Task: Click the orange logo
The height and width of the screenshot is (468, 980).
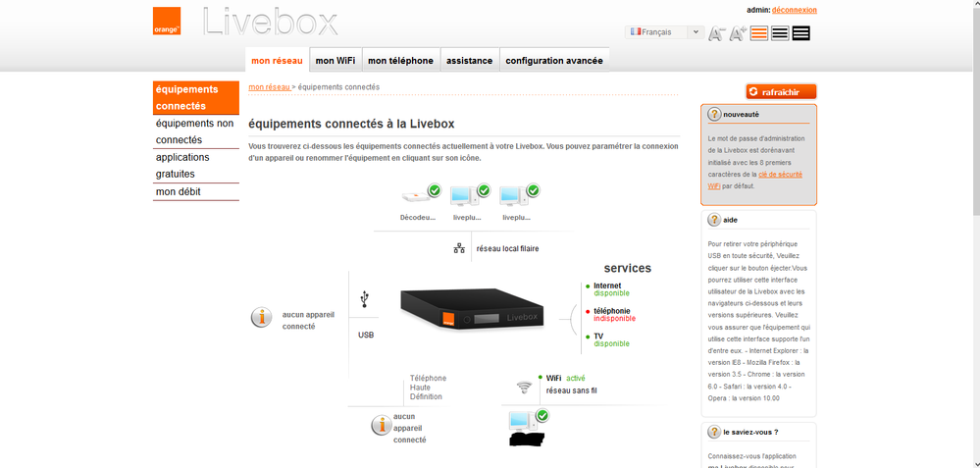Action: (167, 21)
